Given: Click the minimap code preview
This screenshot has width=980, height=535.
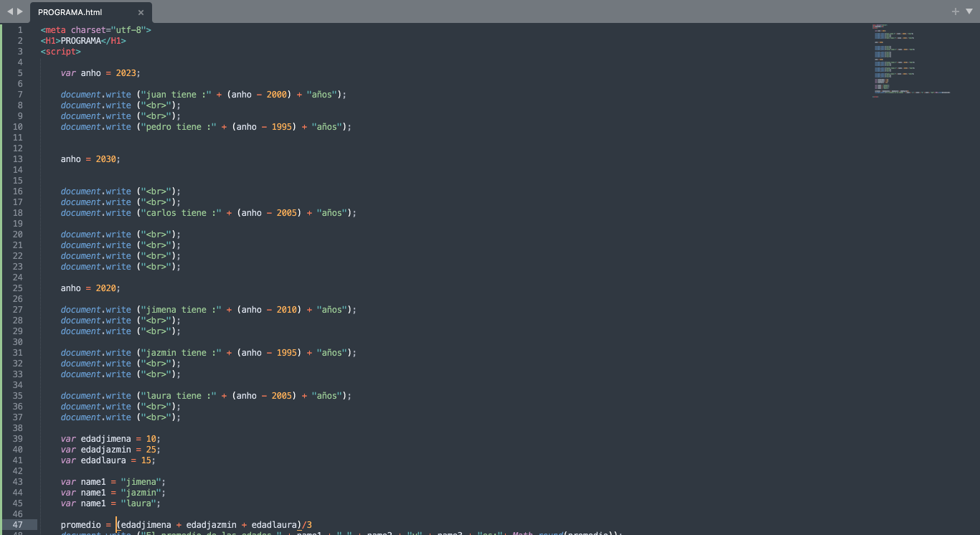Looking at the screenshot, I should (911, 60).
